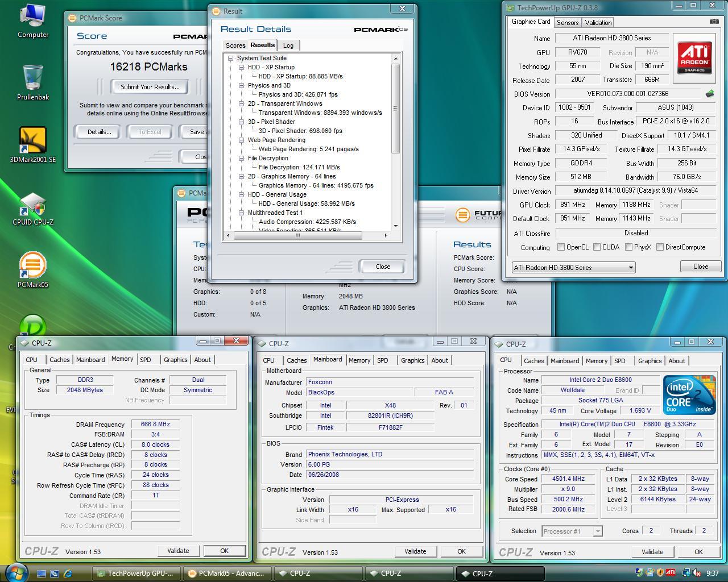Screen dimensions: 728x582
Task: Switch to the Log tab in Result dialog
Action: pos(288,45)
